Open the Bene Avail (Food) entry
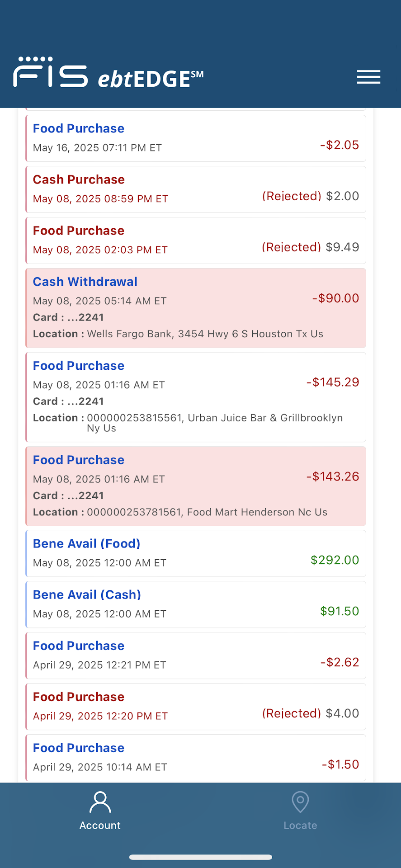Image resolution: width=401 pixels, height=868 pixels. 196,553
